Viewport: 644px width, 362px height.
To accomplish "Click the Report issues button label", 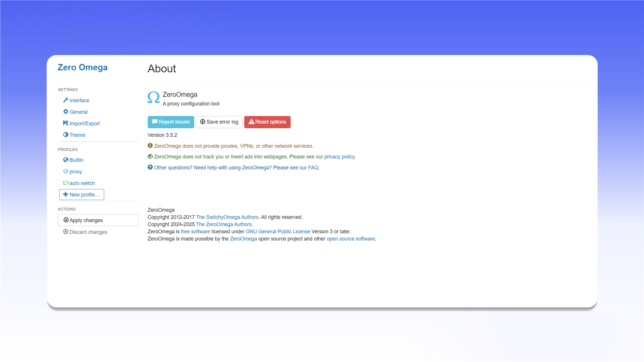I will 174,122.
